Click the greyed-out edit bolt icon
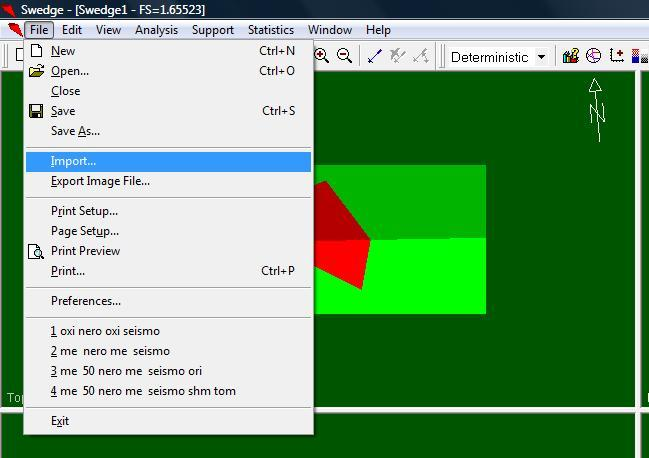 (421, 56)
